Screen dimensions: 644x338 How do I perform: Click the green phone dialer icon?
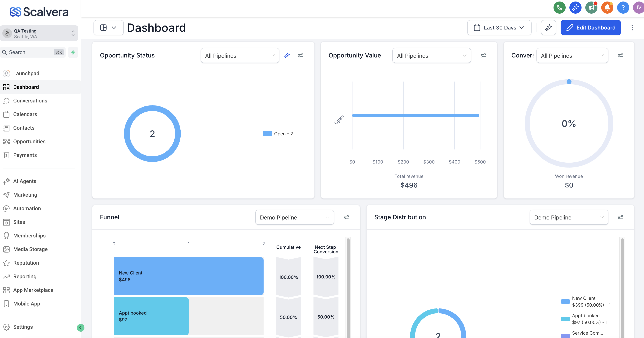click(x=559, y=8)
